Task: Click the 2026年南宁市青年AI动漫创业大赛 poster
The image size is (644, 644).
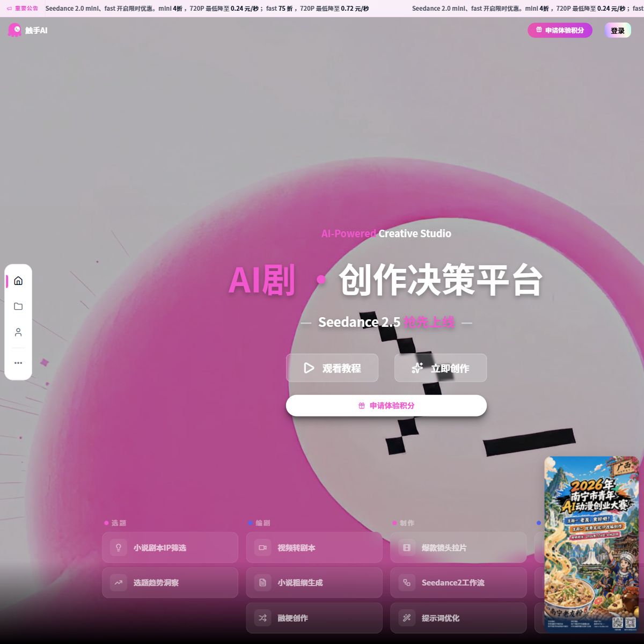Action: pos(591,544)
